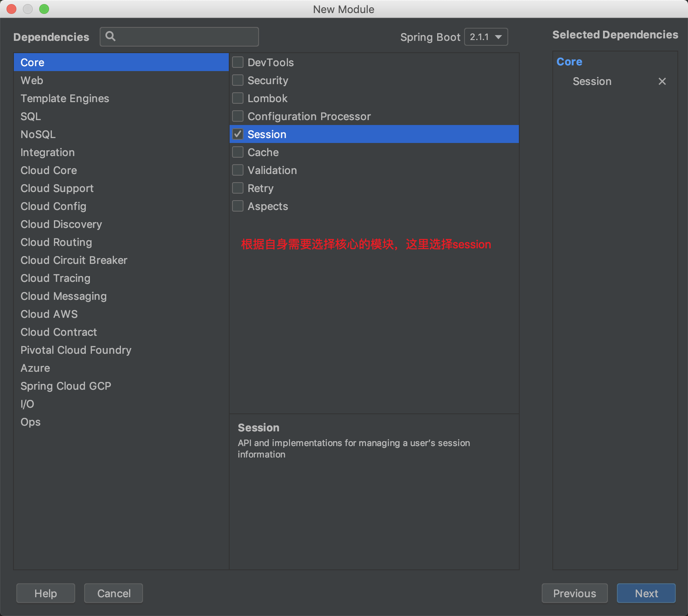
Task: Select the Core category
Action: tap(121, 62)
